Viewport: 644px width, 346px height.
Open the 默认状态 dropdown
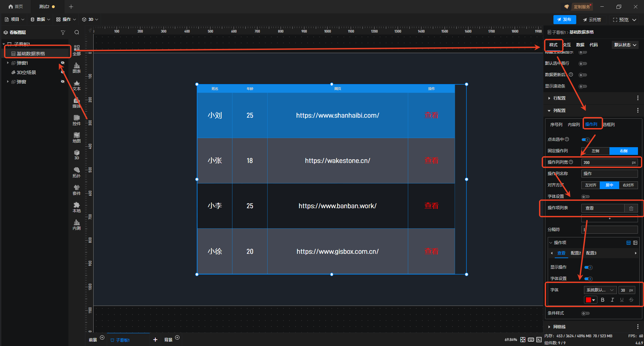click(x=625, y=45)
